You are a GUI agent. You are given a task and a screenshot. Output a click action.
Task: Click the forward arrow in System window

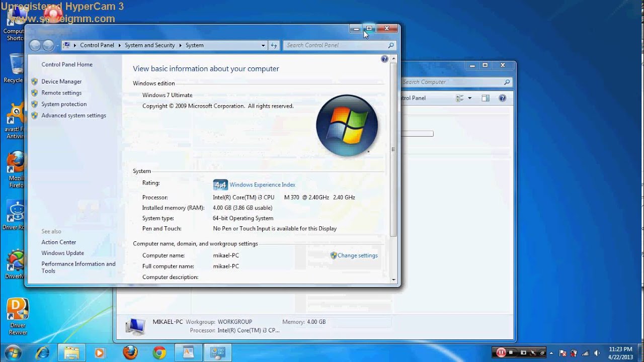(48, 45)
